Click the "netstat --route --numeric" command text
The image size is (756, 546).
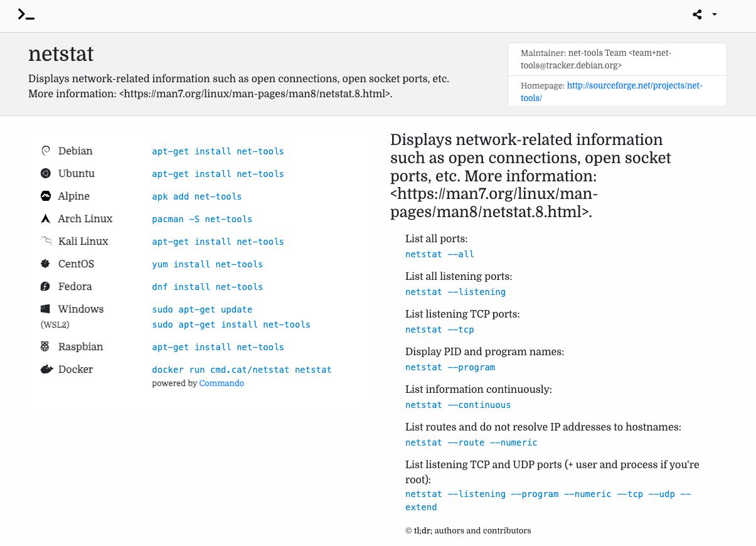tap(471, 442)
